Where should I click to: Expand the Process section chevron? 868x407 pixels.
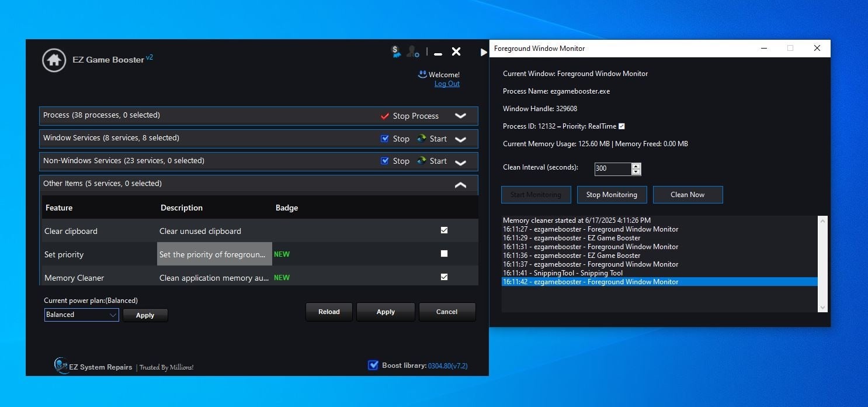pos(460,116)
